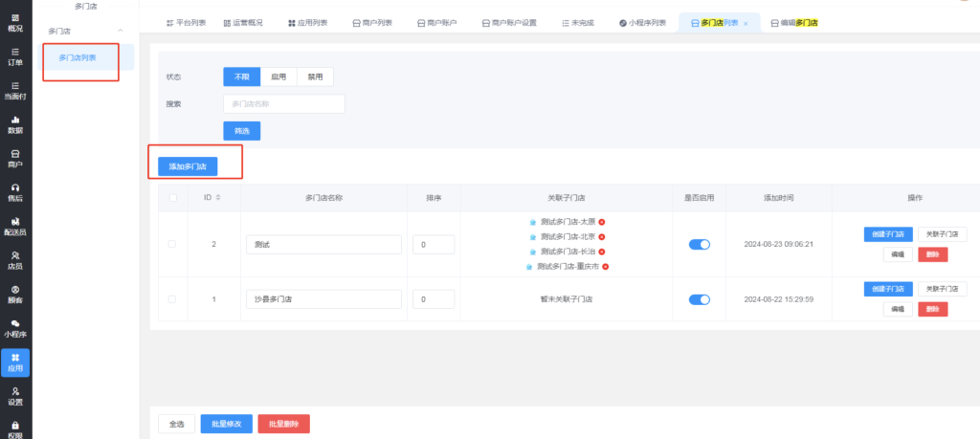The height and width of the screenshot is (439, 980).
Task: Open the 订单 section in the sidebar
Action: coord(15,56)
